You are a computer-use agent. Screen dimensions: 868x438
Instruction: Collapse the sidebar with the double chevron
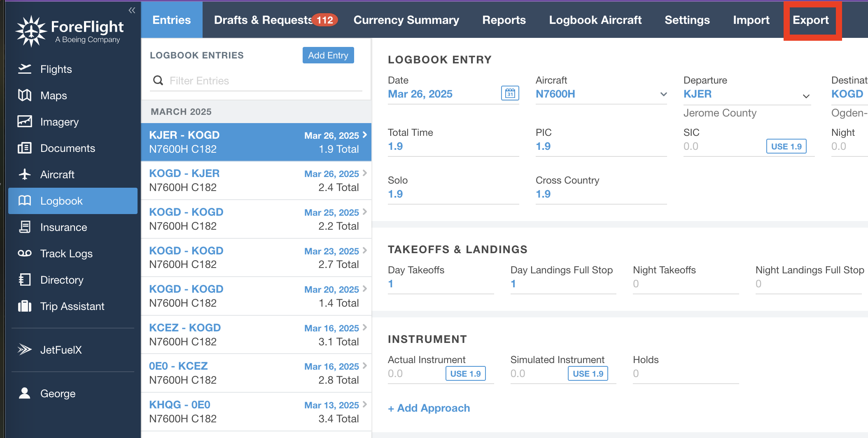click(131, 10)
